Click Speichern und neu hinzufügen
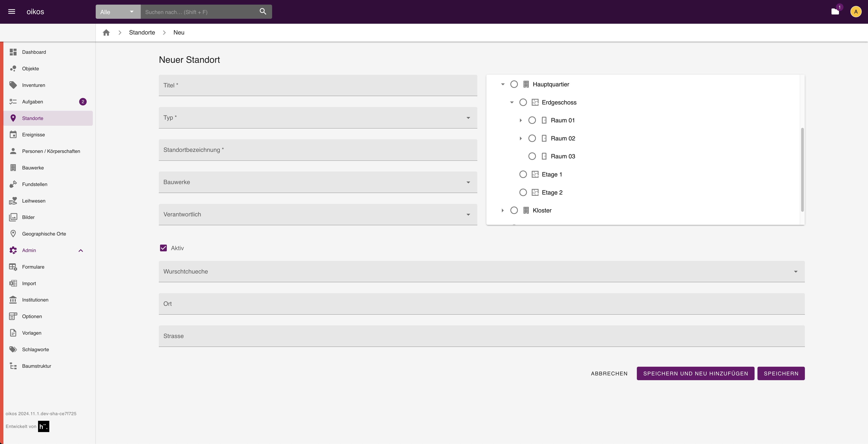The image size is (868, 444). click(x=696, y=374)
